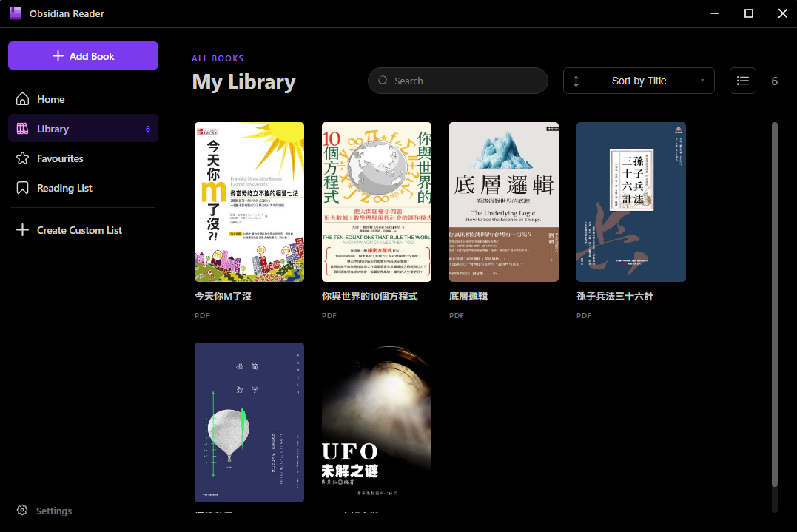Open the UFO 未解之谜 book cover

(x=376, y=422)
